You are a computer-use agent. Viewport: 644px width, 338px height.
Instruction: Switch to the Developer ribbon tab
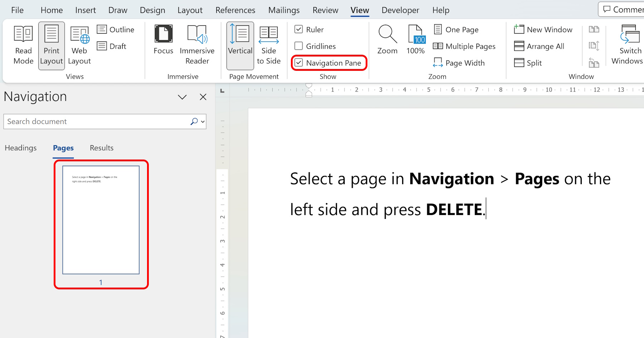point(400,10)
